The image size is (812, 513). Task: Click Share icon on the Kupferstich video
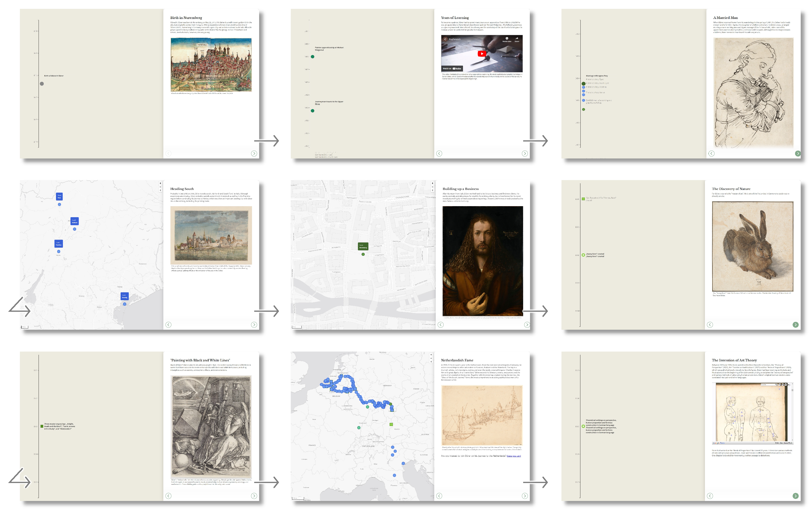coord(517,38)
